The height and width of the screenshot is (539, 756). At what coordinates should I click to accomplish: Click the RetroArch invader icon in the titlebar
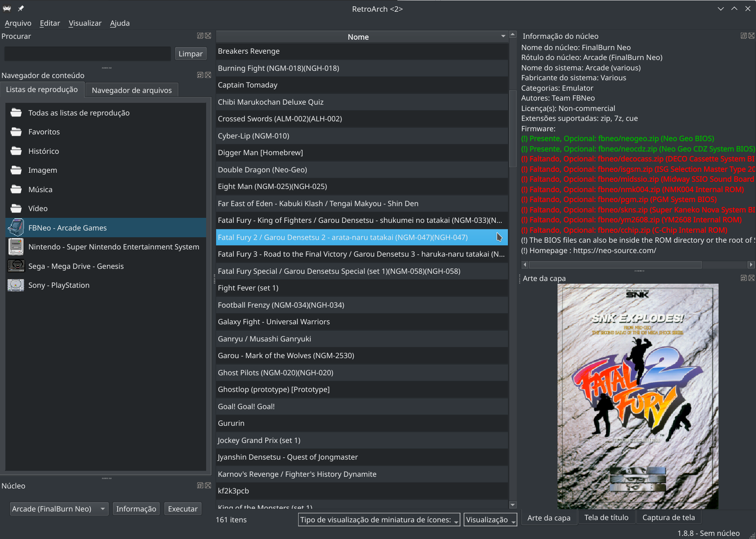tap(6, 8)
